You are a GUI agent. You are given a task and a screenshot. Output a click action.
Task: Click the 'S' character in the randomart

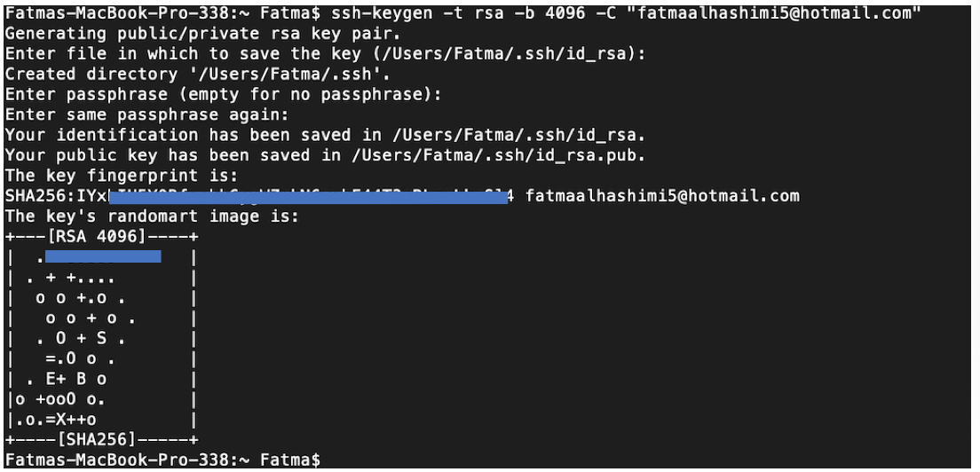pos(101,339)
